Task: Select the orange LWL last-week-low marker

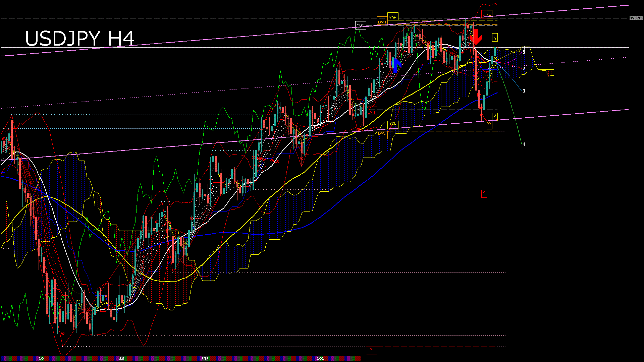Action: tap(381, 133)
